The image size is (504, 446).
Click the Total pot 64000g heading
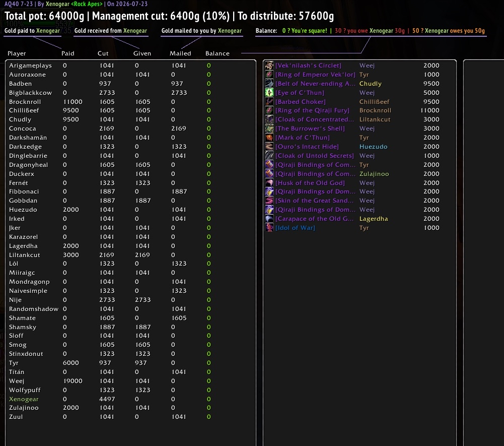click(44, 16)
